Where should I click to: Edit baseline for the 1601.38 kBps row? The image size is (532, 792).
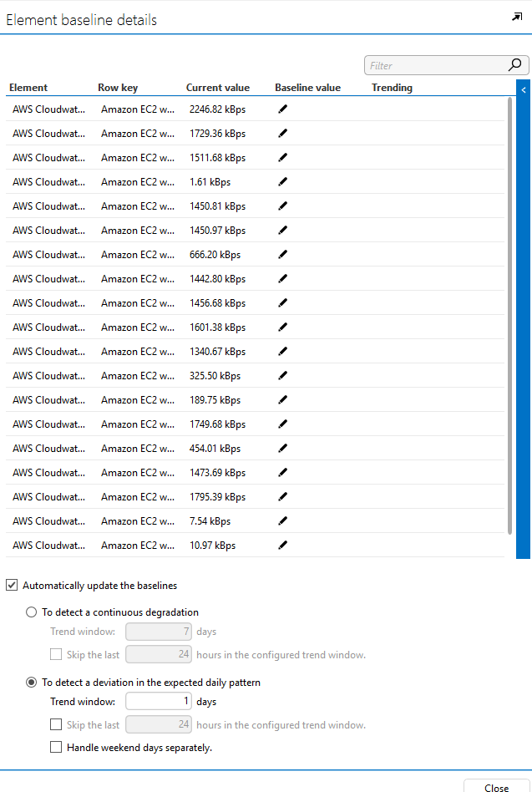[282, 327]
